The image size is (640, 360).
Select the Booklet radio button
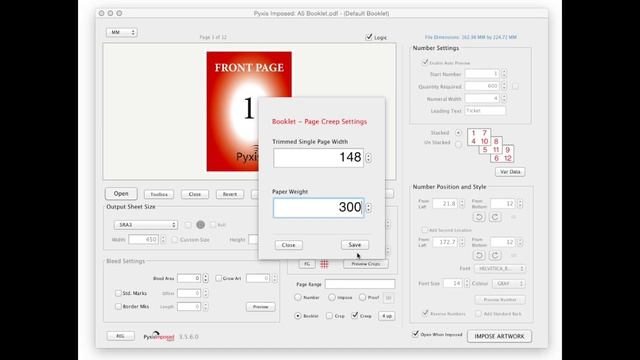tap(298, 316)
